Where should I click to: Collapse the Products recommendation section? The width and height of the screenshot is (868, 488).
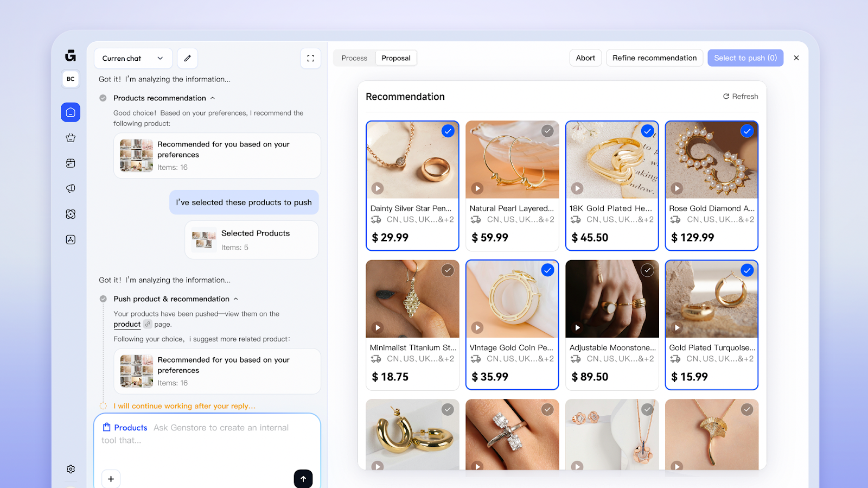pyautogui.click(x=213, y=98)
